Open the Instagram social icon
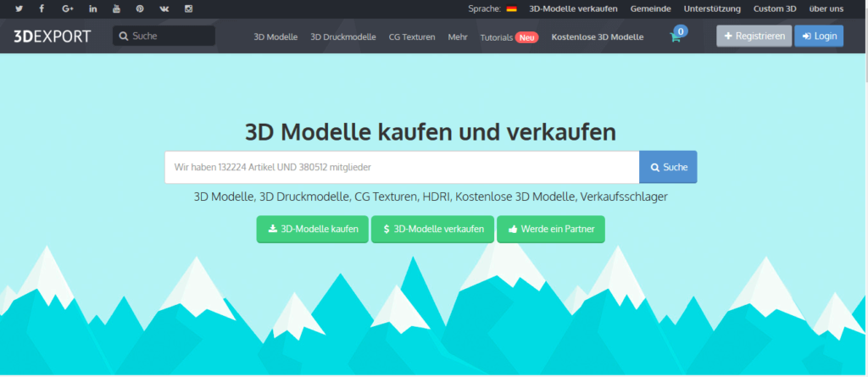 [x=188, y=8]
